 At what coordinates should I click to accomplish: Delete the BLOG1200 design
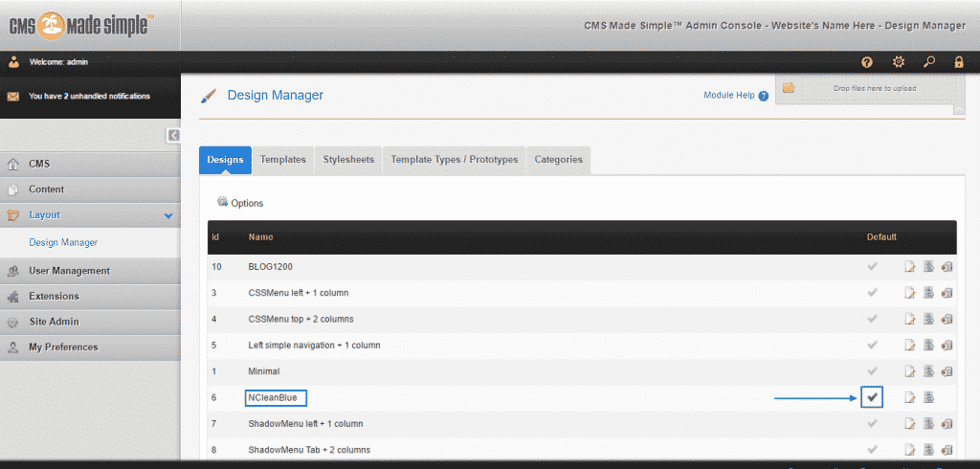point(947,267)
